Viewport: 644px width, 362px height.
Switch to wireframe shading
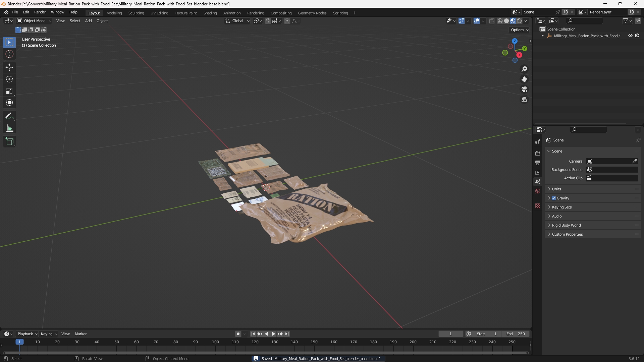tap(500, 21)
